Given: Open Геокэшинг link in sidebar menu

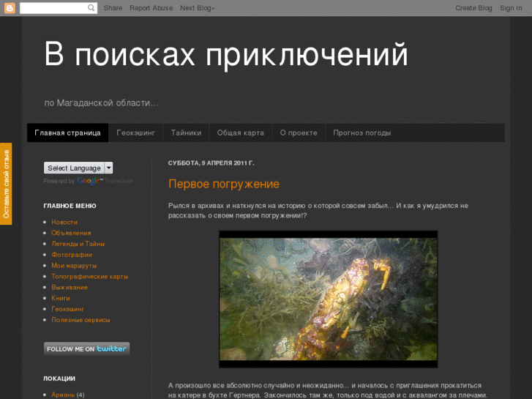Looking at the screenshot, I should (x=67, y=309).
